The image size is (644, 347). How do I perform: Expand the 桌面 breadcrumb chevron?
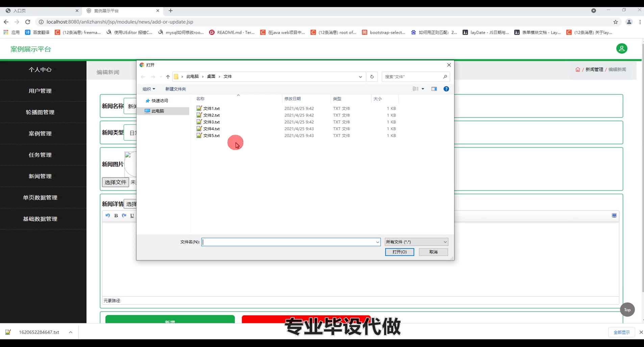219,77
